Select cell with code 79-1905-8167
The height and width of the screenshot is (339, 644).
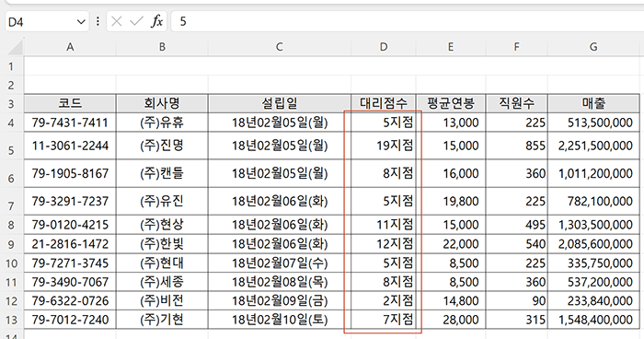click(70, 173)
